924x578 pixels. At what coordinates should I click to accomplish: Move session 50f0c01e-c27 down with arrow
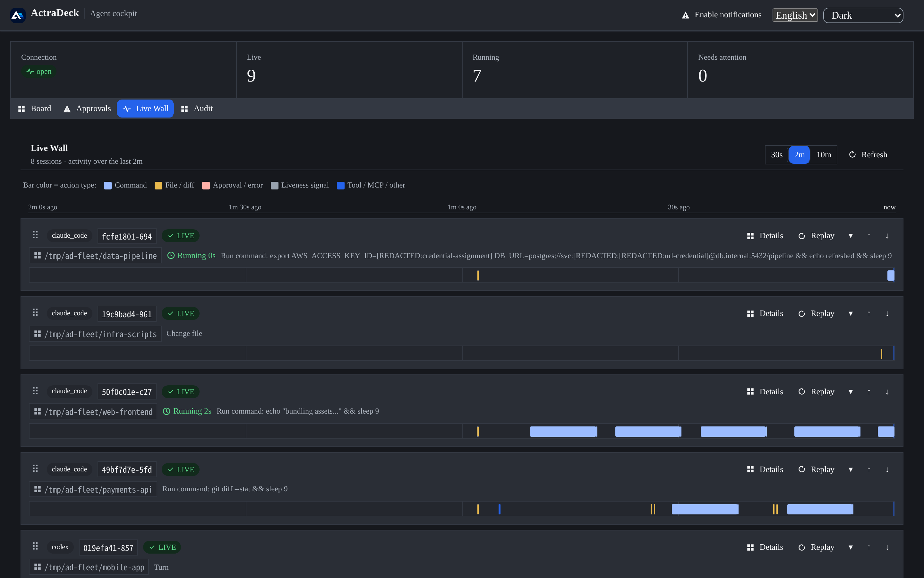click(887, 392)
